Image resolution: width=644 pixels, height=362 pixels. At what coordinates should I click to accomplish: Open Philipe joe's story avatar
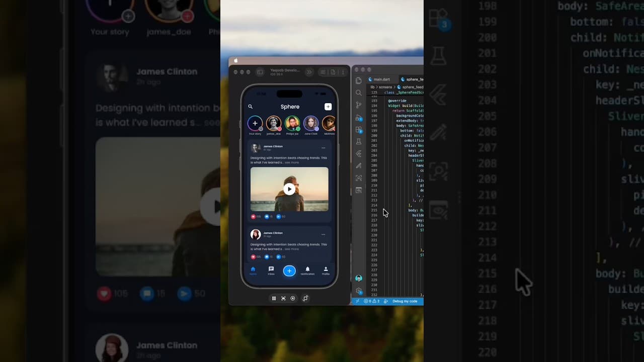click(292, 123)
